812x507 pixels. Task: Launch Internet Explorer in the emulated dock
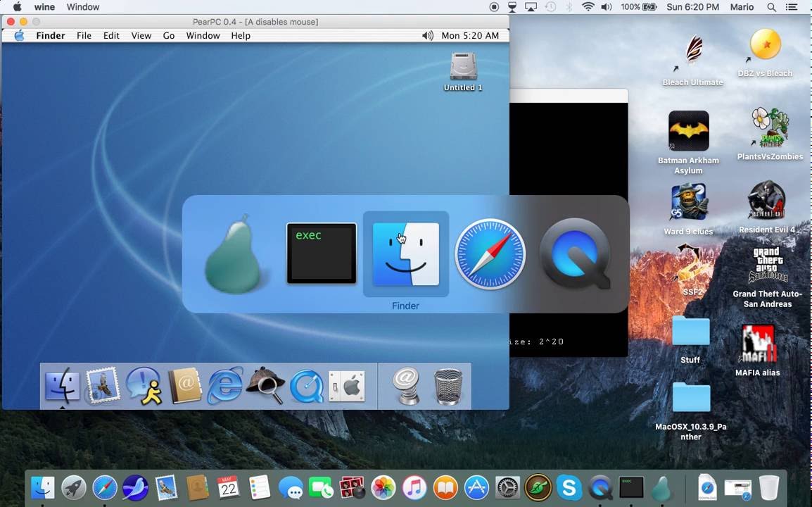pyautogui.click(x=225, y=386)
